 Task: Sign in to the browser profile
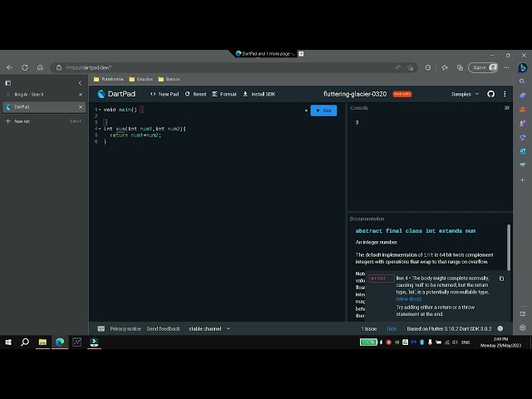pos(483,67)
